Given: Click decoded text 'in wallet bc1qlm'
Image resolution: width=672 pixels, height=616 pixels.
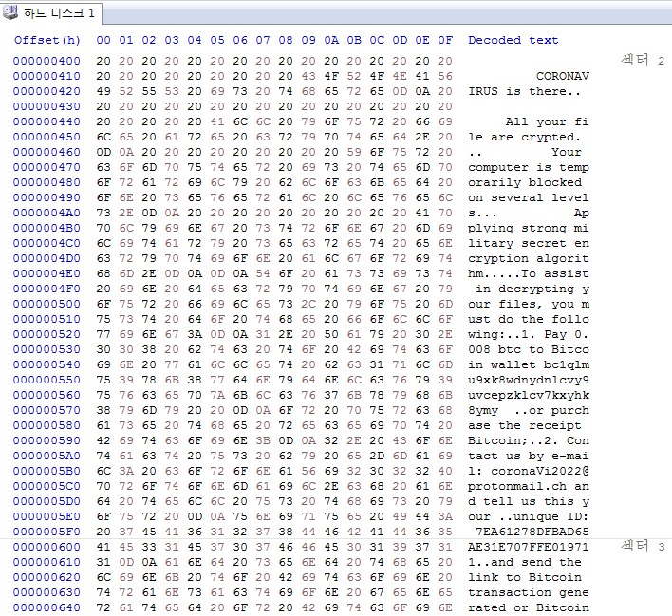Looking at the screenshot, I should point(529,364).
